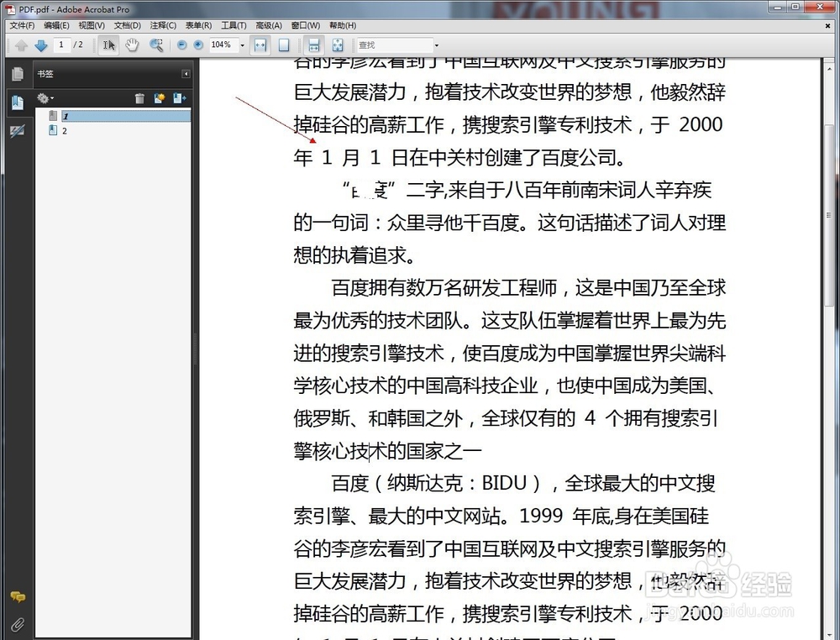Zoom out with the minus button

(182, 45)
